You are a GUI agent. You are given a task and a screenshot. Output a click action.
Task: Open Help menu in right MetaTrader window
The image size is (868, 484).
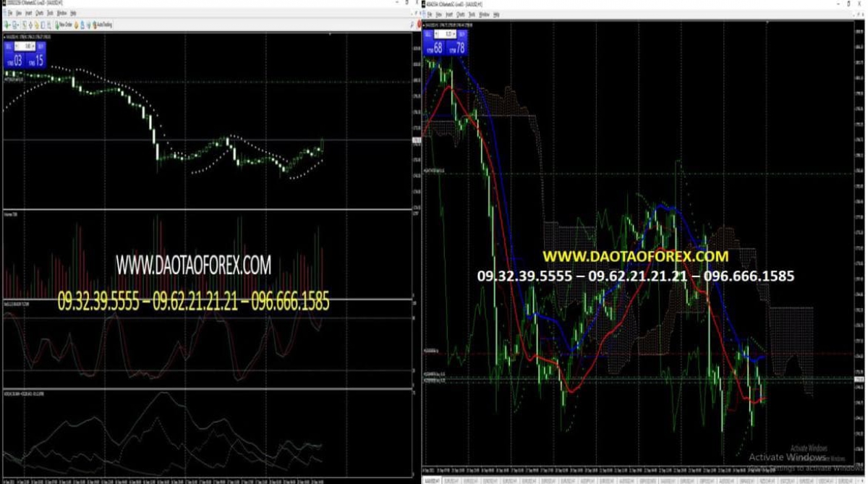click(x=496, y=14)
